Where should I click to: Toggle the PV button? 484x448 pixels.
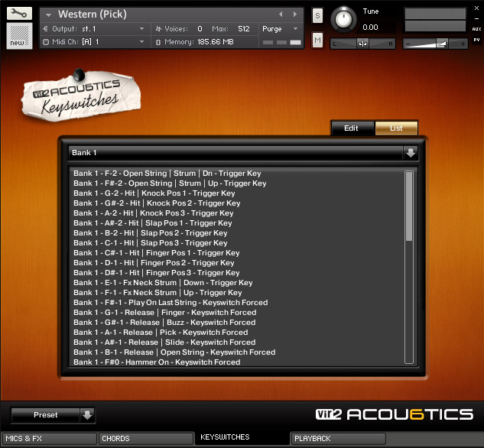pyautogui.click(x=476, y=39)
